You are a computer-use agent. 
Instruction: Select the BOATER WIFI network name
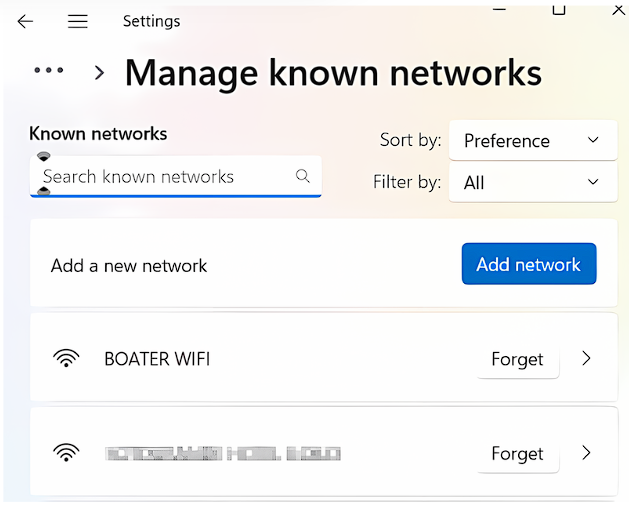tap(157, 359)
